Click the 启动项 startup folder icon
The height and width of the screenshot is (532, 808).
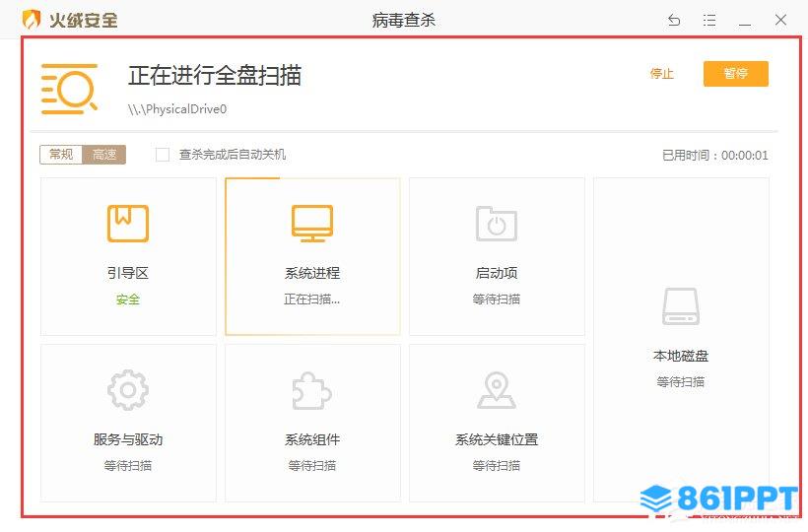[497, 224]
